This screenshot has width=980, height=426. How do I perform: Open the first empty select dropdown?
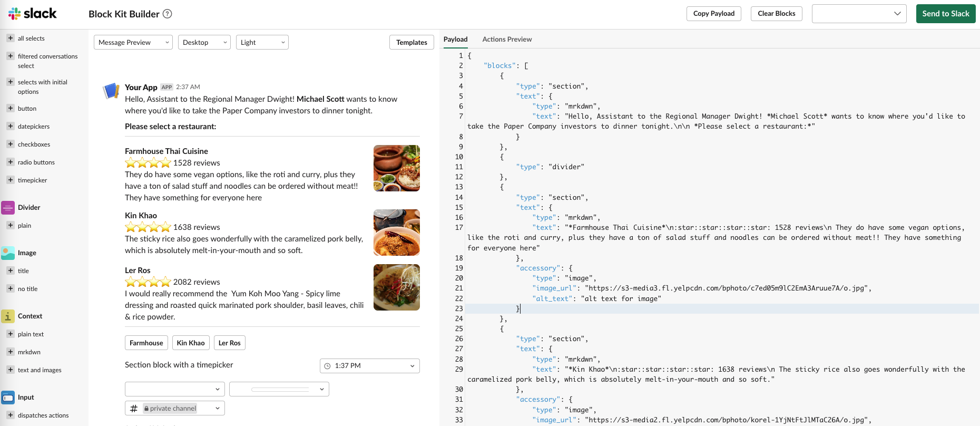[175, 389]
